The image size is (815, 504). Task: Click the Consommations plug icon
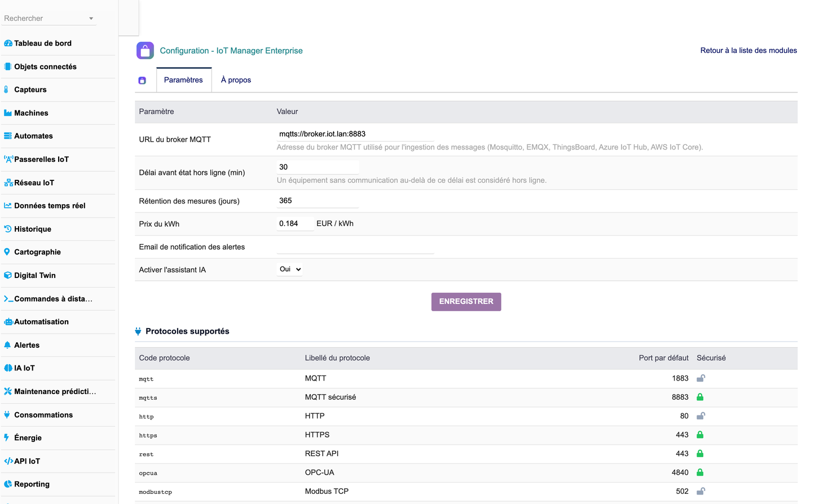(x=7, y=415)
